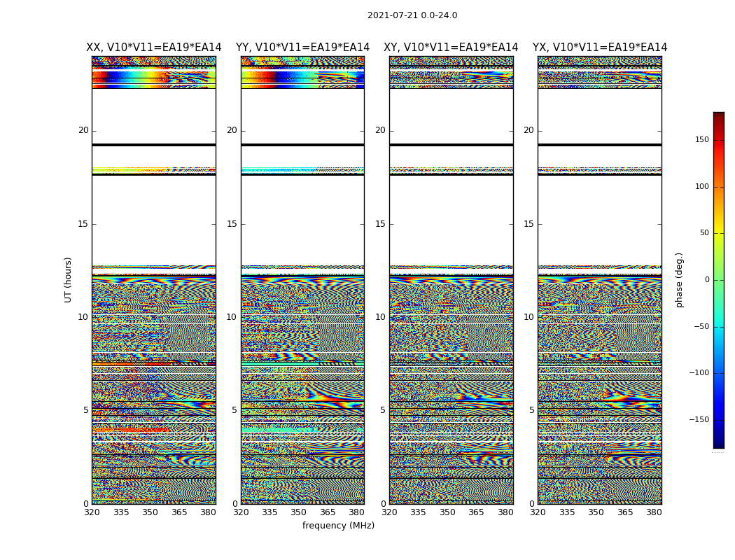
Task: Click the 380 MHz tick on XX panel
Action: (x=208, y=512)
